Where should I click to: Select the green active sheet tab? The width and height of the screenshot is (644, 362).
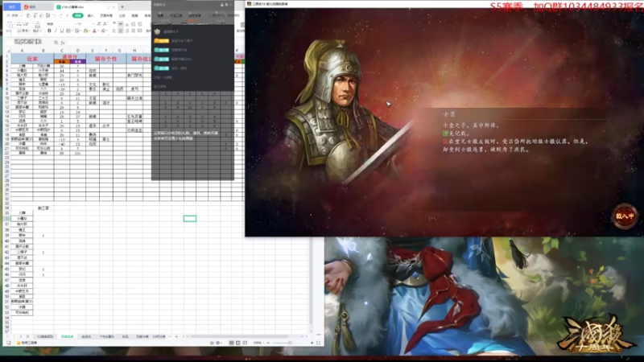(68, 336)
